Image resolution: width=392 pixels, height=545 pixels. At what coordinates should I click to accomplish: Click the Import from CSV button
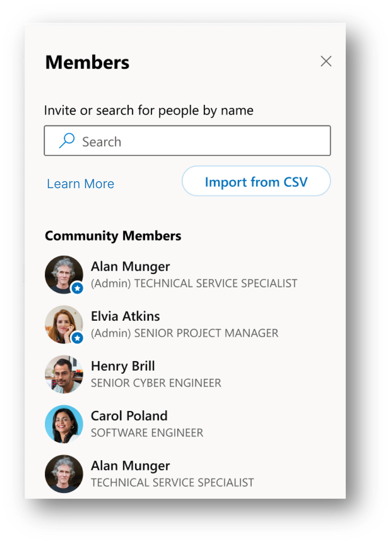(256, 182)
